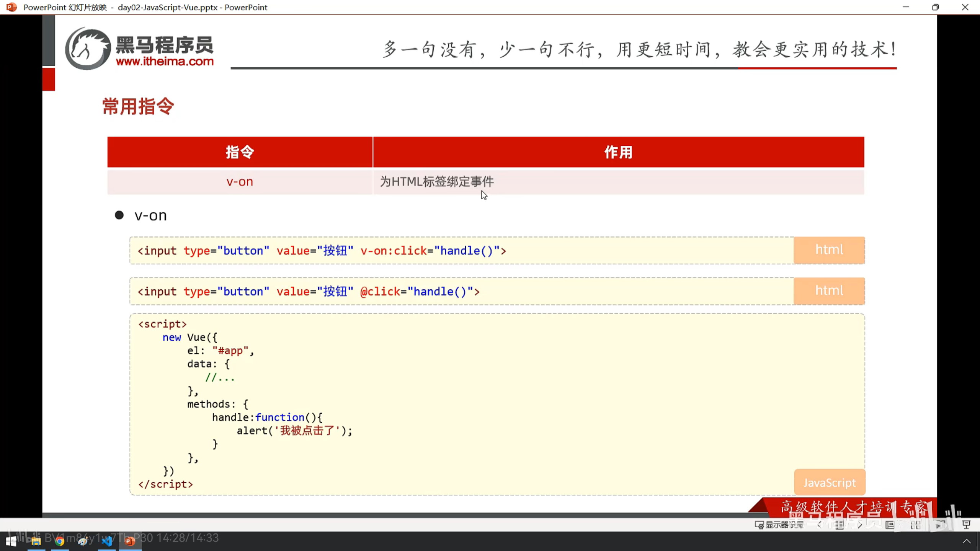This screenshot has height=551, width=980.
Task: Click the handle:function(){ code line
Action: [267, 417]
